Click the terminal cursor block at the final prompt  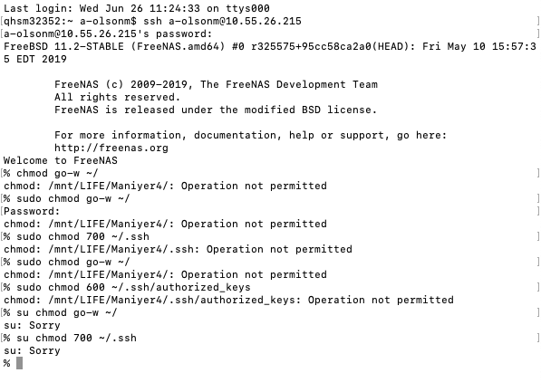19,363
